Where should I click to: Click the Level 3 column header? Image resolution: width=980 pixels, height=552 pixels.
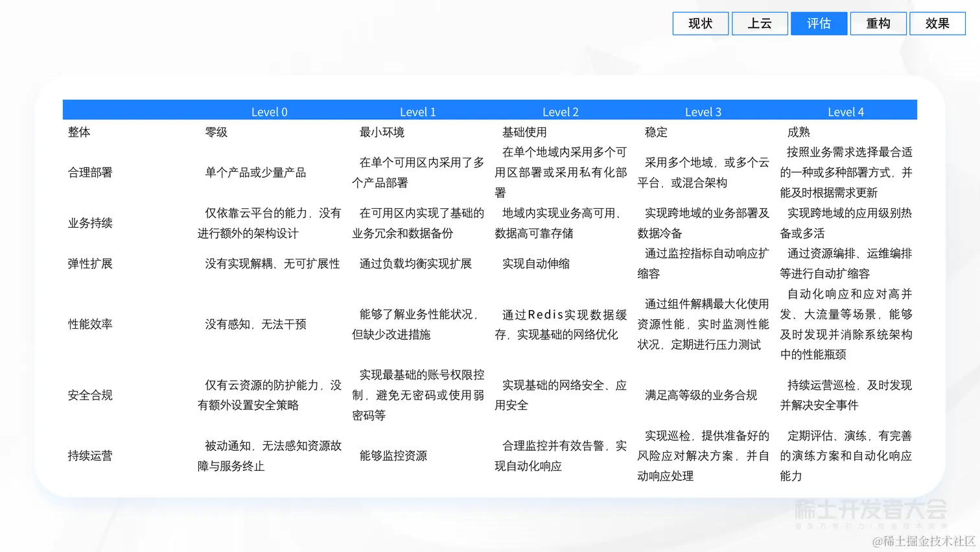click(703, 112)
